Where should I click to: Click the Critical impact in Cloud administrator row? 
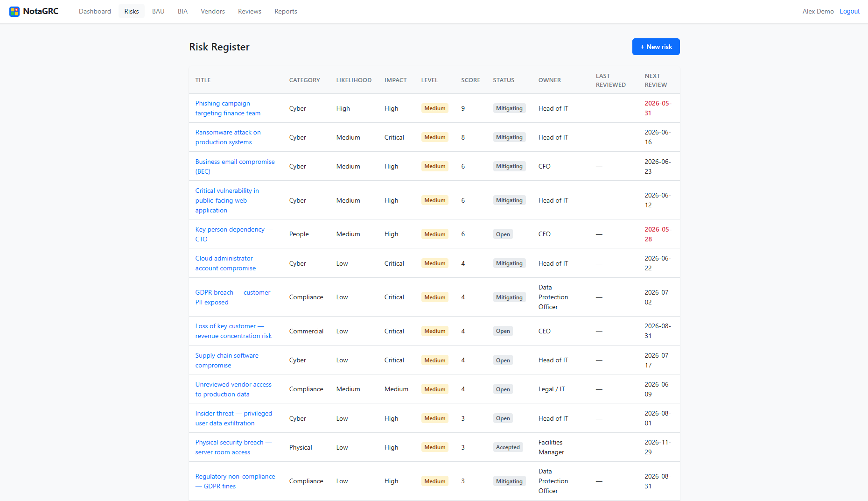coord(394,263)
